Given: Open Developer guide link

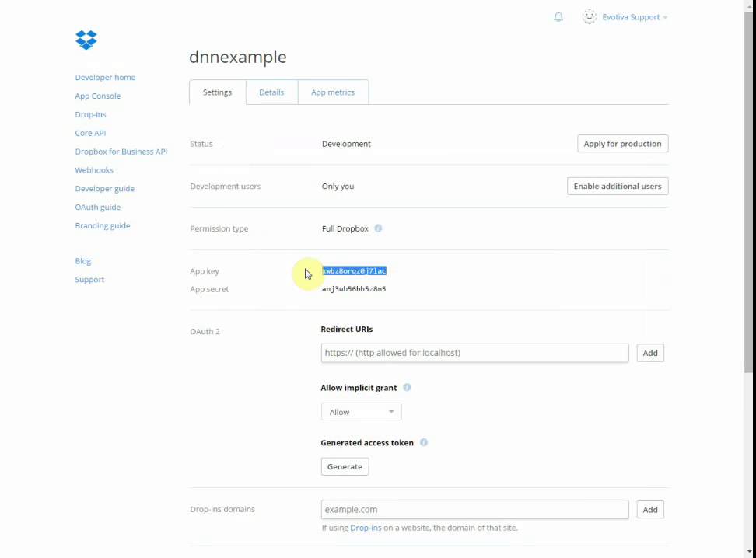Looking at the screenshot, I should (x=105, y=188).
